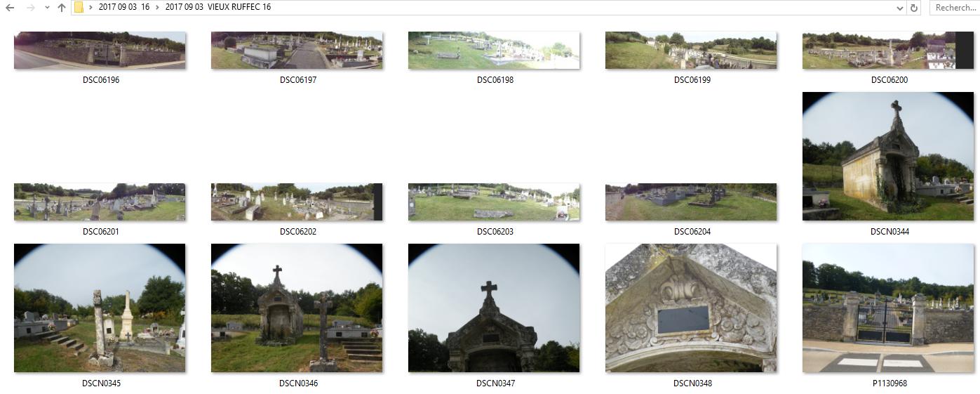Refresh the current folder view

tap(914, 8)
